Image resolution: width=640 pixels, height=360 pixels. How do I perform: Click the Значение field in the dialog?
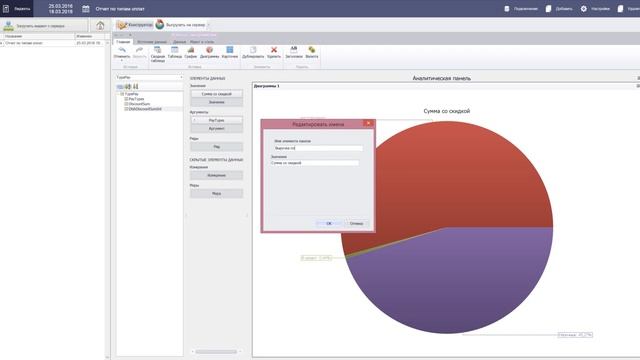[x=314, y=163]
